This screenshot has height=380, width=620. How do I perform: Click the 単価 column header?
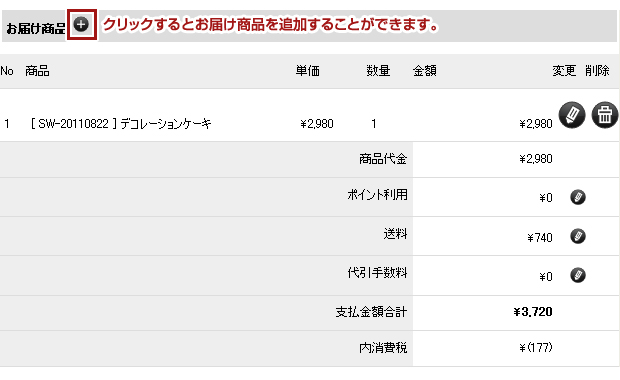(308, 71)
